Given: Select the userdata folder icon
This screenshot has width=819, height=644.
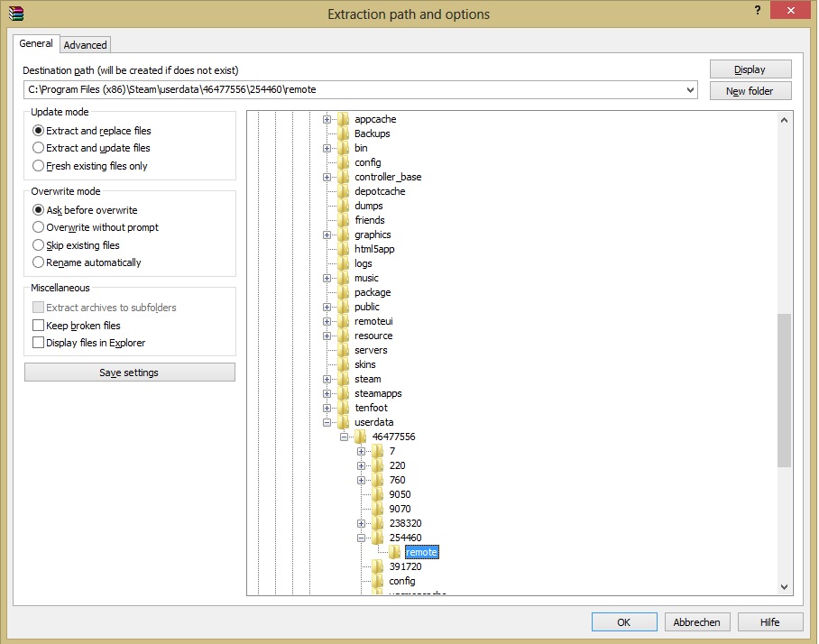Looking at the screenshot, I should (x=343, y=422).
